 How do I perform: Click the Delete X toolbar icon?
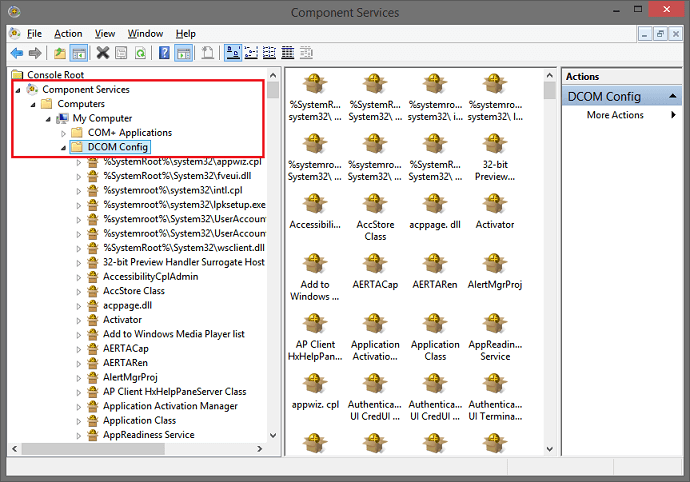click(x=103, y=53)
